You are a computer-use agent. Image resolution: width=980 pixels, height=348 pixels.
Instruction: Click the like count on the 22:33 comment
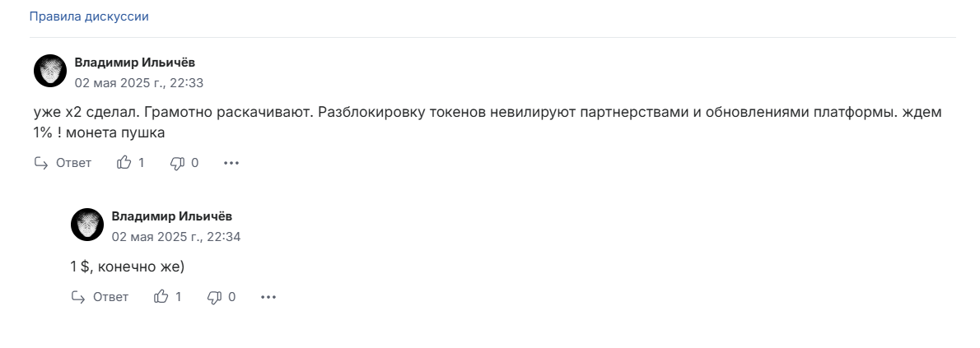tap(142, 163)
